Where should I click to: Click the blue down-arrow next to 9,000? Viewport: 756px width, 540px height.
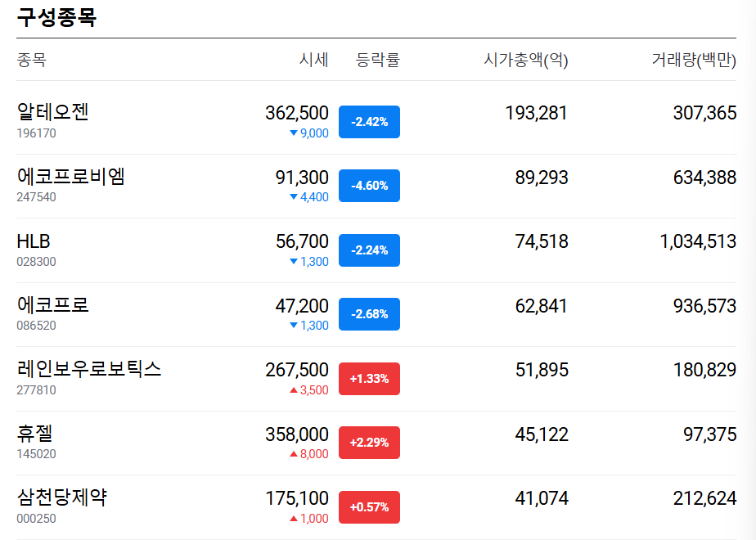click(x=294, y=133)
